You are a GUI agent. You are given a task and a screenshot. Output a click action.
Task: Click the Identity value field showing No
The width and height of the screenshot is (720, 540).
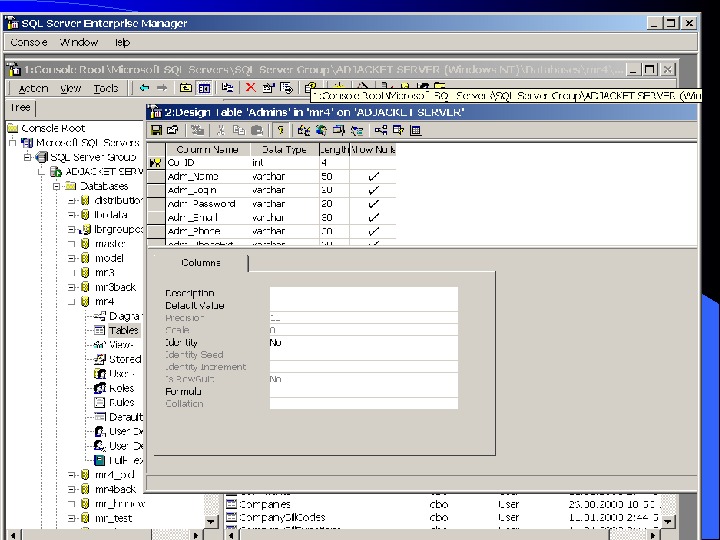tap(364, 342)
